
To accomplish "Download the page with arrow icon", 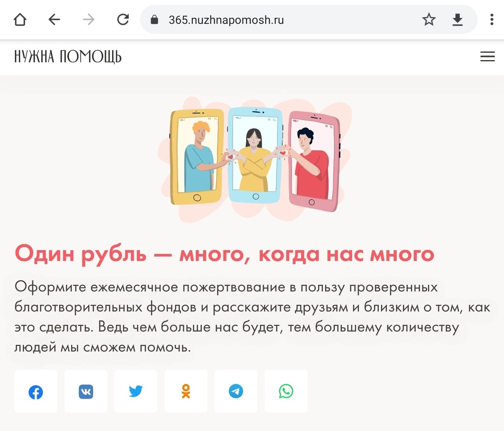I will click(457, 19).
